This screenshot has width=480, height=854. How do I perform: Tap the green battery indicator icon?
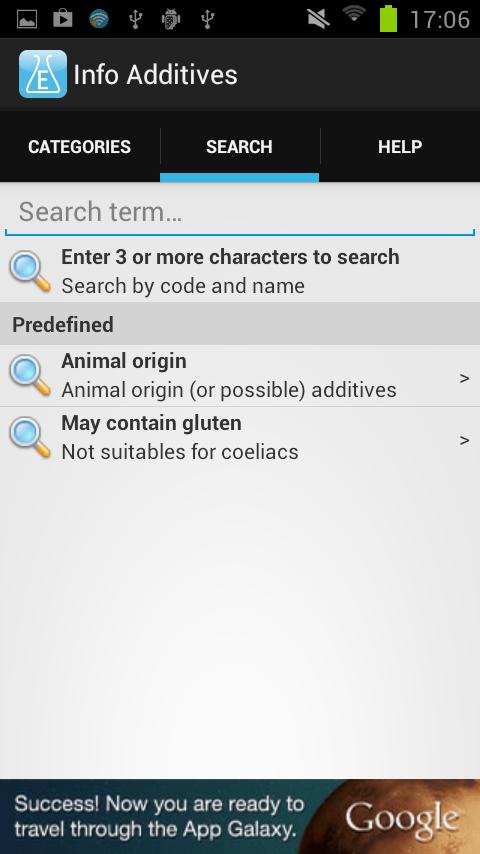tap(388, 19)
